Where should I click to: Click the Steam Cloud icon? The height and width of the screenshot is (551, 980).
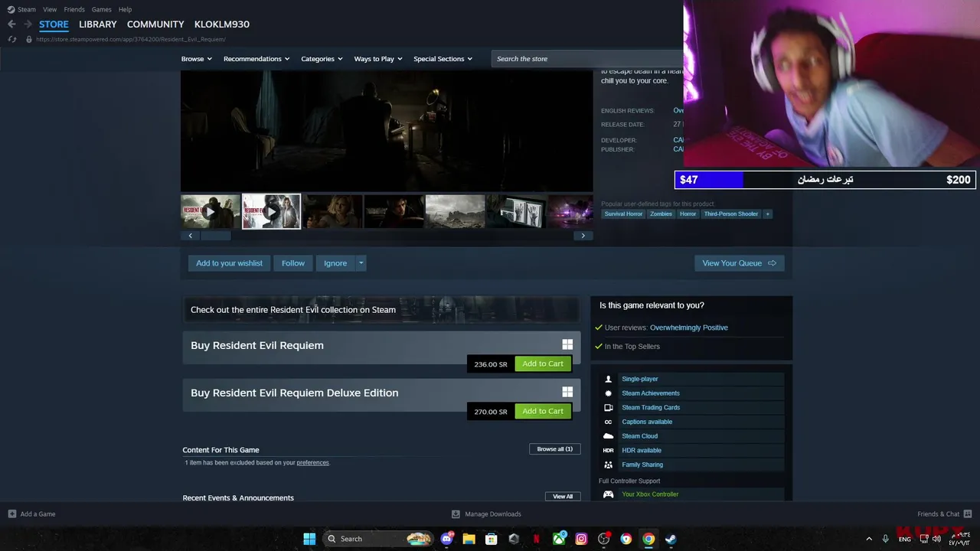[x=609, y=436]
